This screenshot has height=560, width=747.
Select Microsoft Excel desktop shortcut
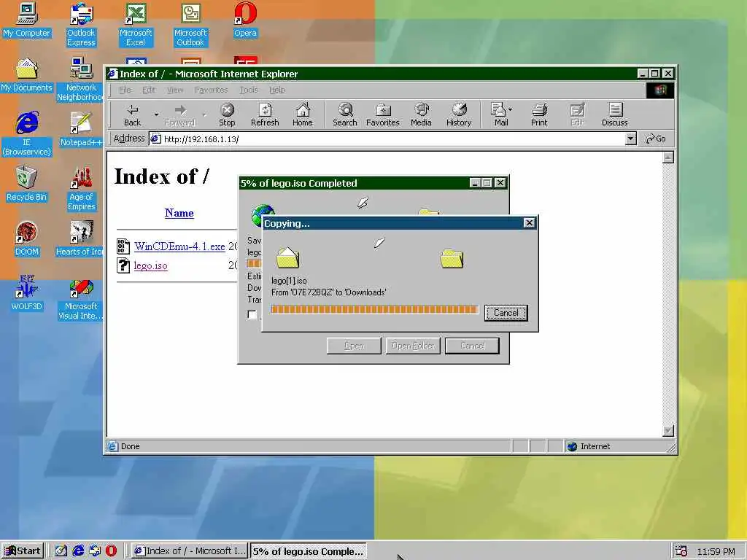point(136,25)
